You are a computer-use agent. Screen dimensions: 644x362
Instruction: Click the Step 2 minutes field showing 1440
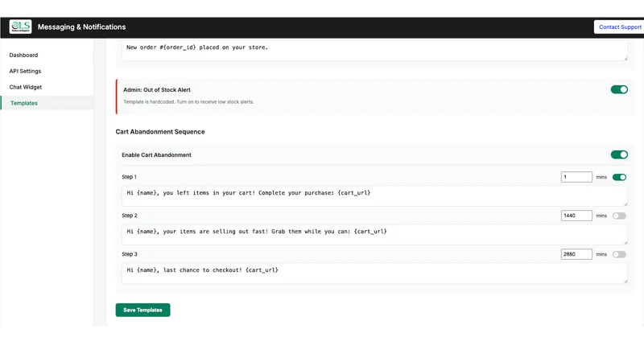click(576, 216)
